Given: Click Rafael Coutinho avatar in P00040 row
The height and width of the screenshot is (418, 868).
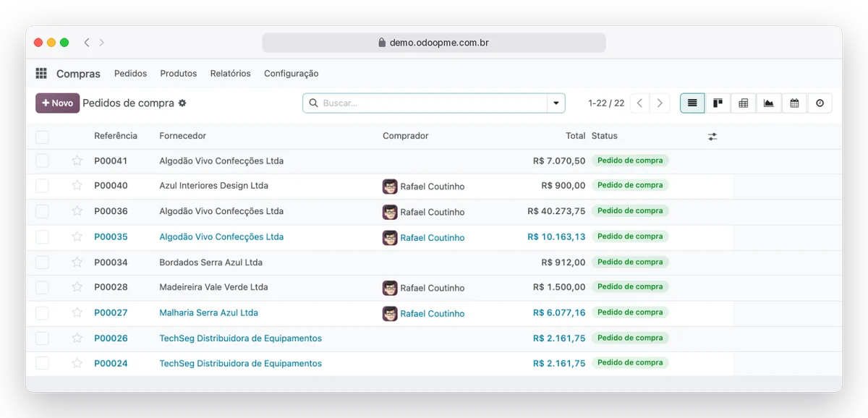Looking at the screenshot, I should coord(390,187).
